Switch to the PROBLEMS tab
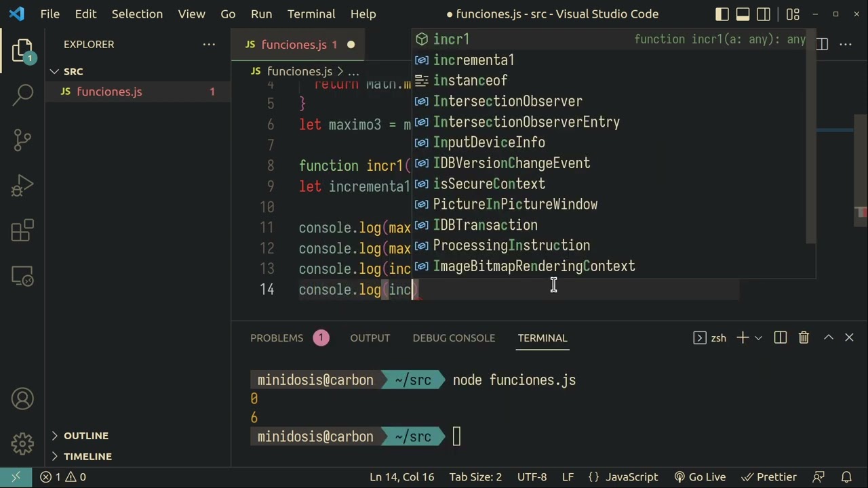This screenshot has width=868, height=488. click(x=290, y=338)
